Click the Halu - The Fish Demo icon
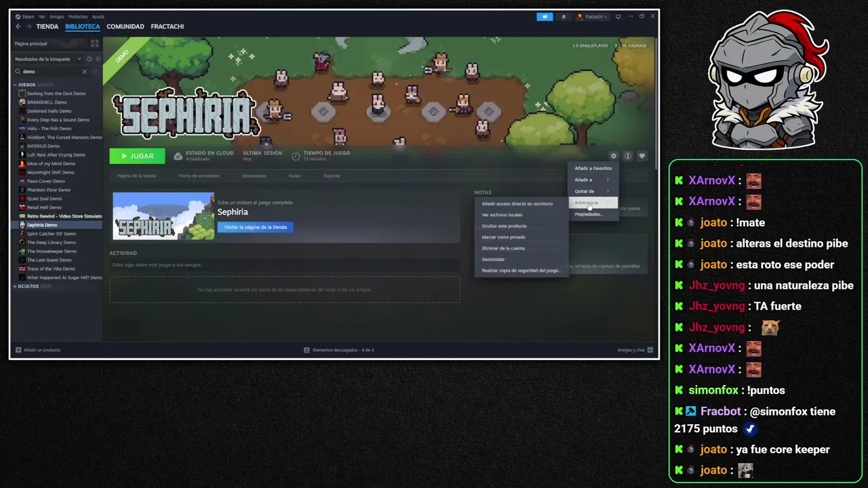The image size is (868, 488). point(22,128)
